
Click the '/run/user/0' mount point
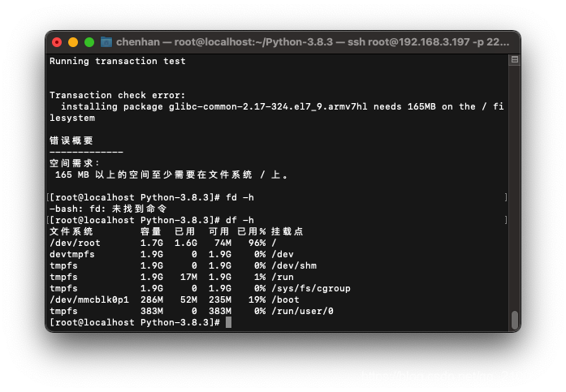(x=302, y=311)
